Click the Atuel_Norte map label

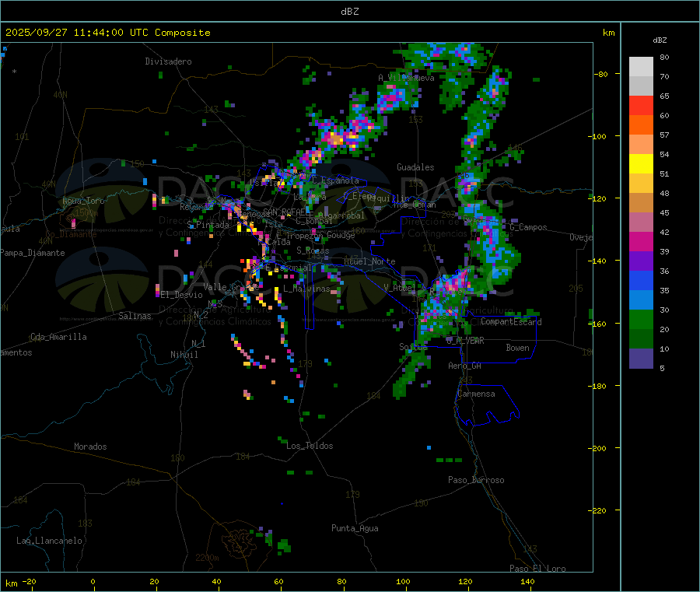[369, 261]
